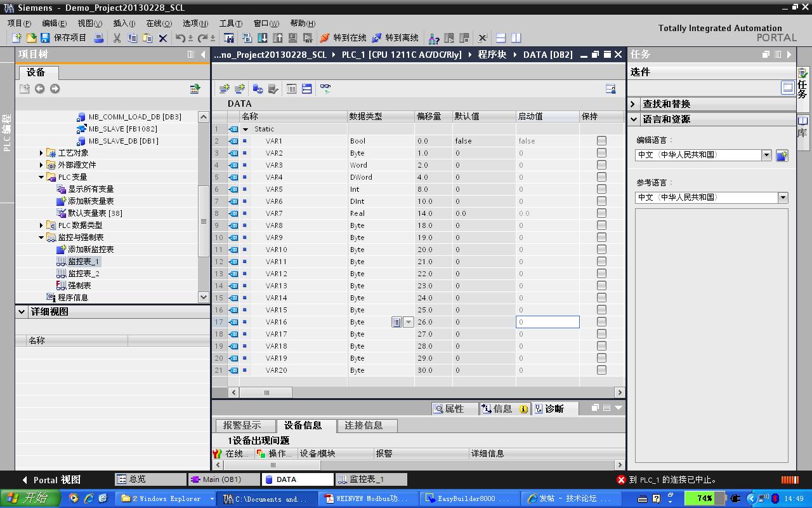The image size is (812, 508).
Task: Enable the retain checkbox for VAR7
Action: 601,213
